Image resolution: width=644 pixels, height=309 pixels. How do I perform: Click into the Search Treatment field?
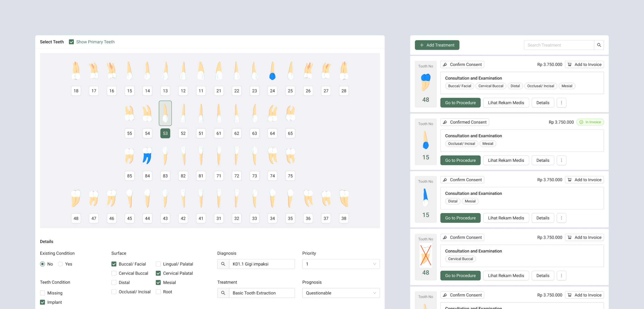click(x=559, y=45)
